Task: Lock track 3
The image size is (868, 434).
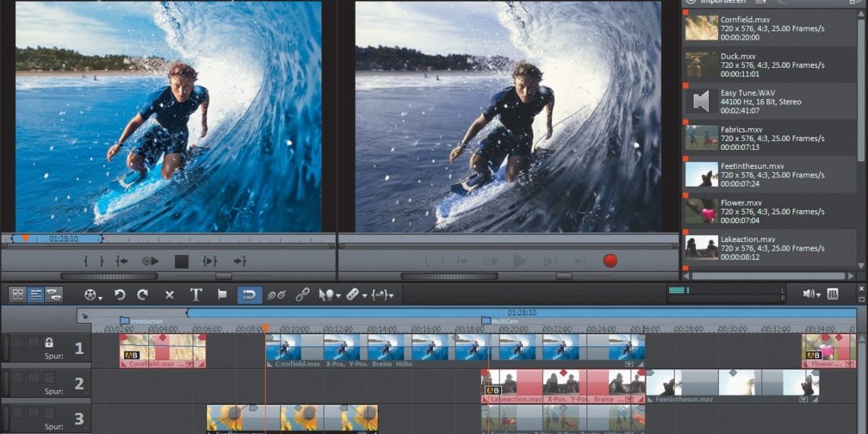Action: click(x=49, y=413)
